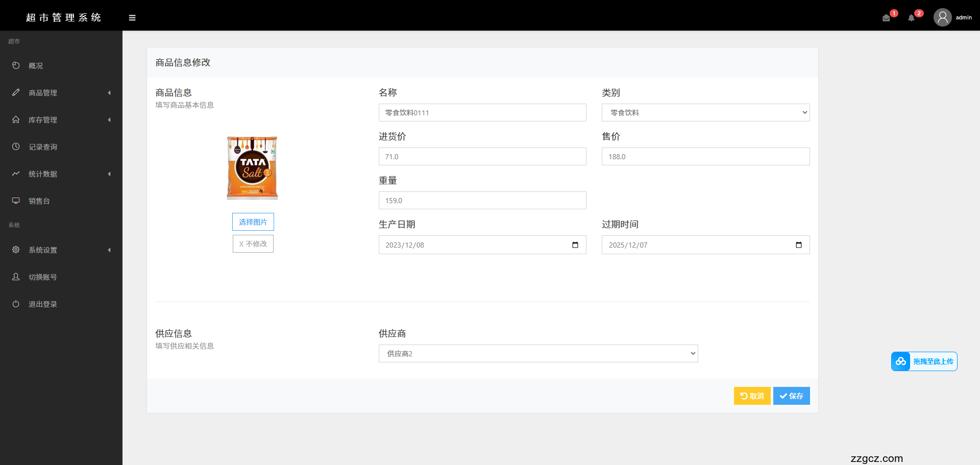
Task: Go to 概况 in sidebar
Action: [36, 66]
